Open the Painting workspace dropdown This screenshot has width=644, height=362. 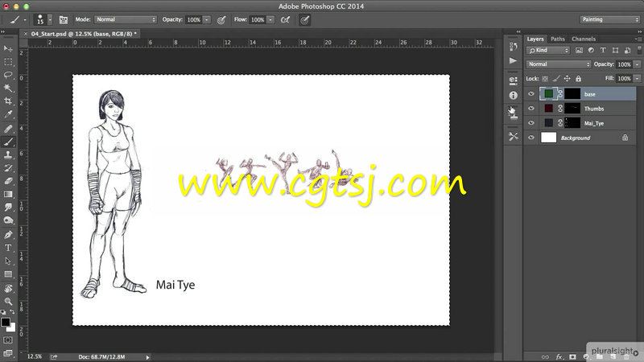click(609, 19)
